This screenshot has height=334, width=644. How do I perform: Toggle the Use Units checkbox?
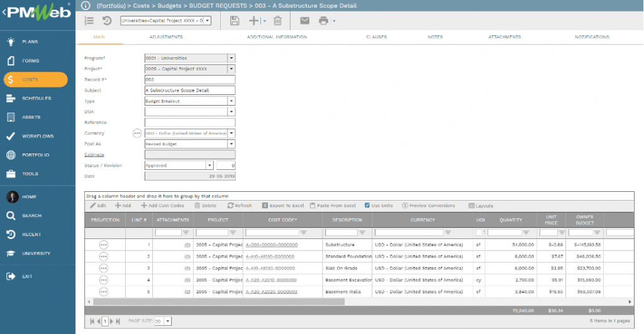(x=367, y=206)
